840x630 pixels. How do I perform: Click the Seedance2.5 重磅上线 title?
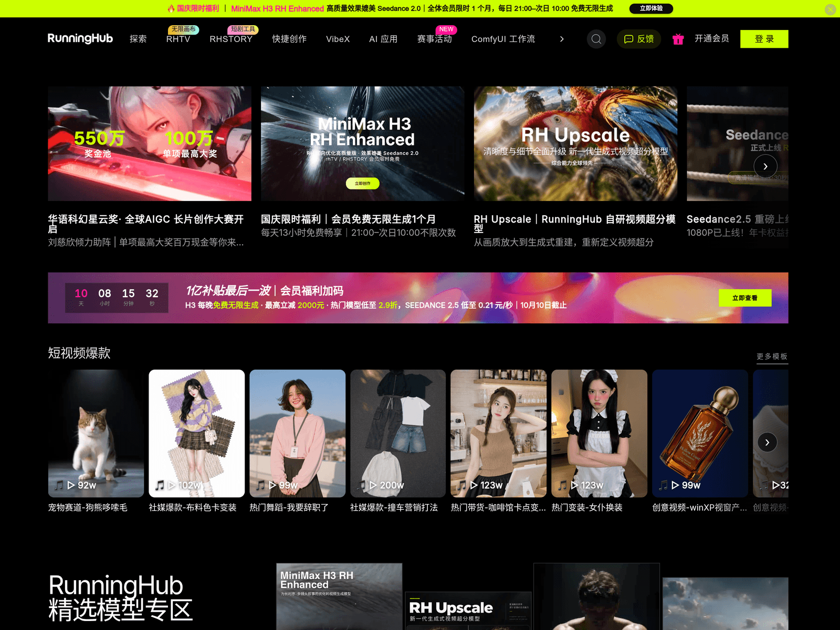(737, 219)
